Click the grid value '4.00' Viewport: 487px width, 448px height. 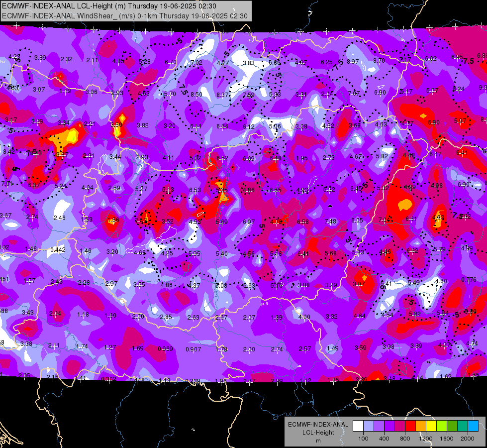(x=304, y=317)
